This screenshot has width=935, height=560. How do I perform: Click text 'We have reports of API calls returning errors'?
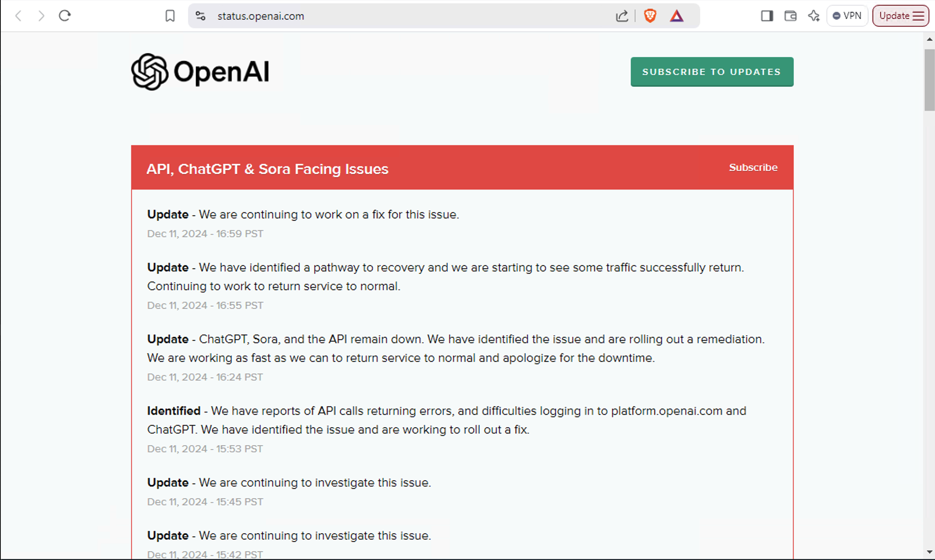click(332, 411)
